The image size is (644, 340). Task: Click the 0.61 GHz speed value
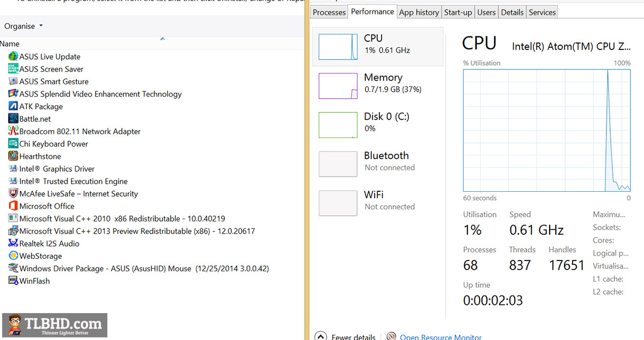(537, 230)
